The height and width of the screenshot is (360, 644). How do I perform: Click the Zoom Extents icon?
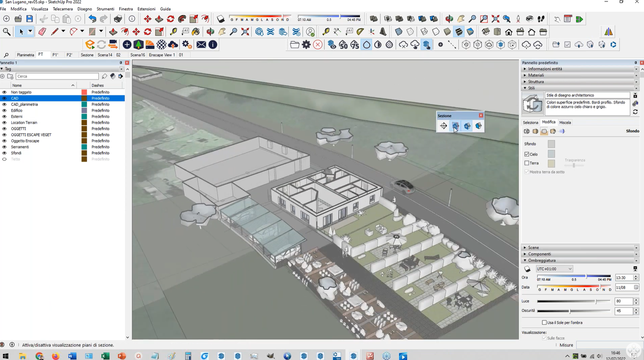(245, 32)
